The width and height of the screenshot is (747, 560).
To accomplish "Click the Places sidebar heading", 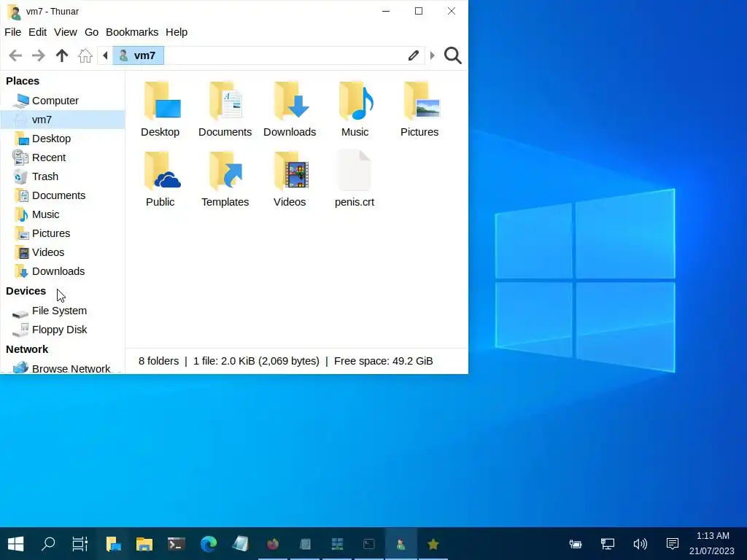I will coord(23,81).
